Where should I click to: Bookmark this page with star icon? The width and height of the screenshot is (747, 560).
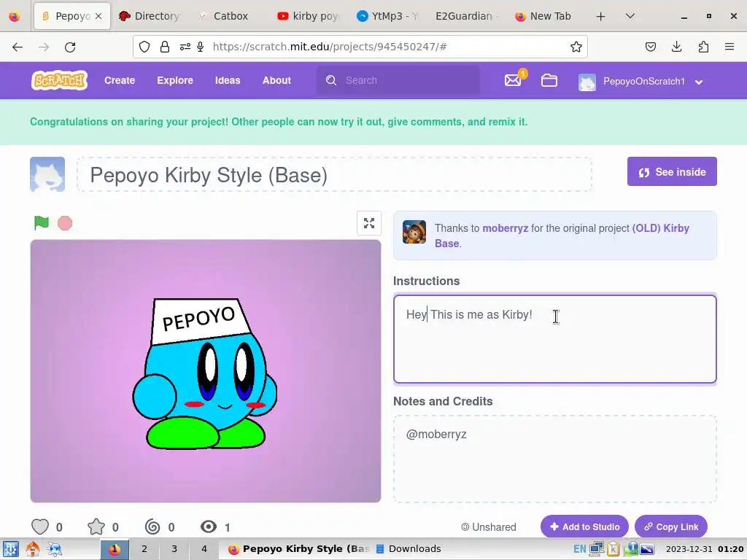tap(576, 47)
